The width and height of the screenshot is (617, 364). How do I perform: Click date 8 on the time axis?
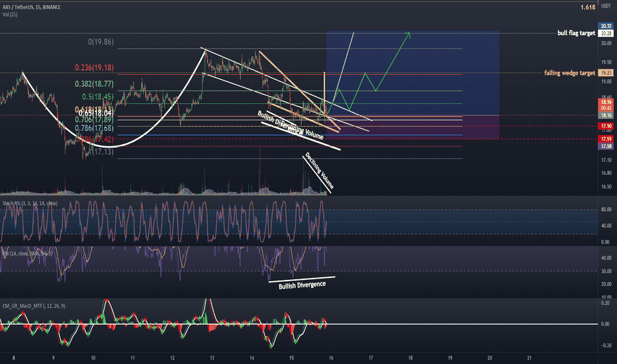click(14, 358)
